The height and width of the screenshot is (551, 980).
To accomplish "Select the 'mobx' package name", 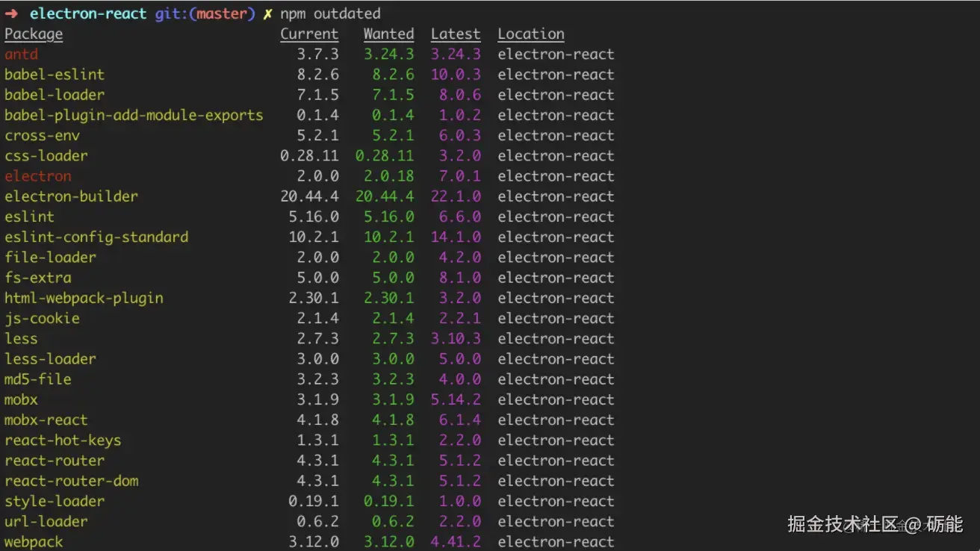I will (21, 399).
